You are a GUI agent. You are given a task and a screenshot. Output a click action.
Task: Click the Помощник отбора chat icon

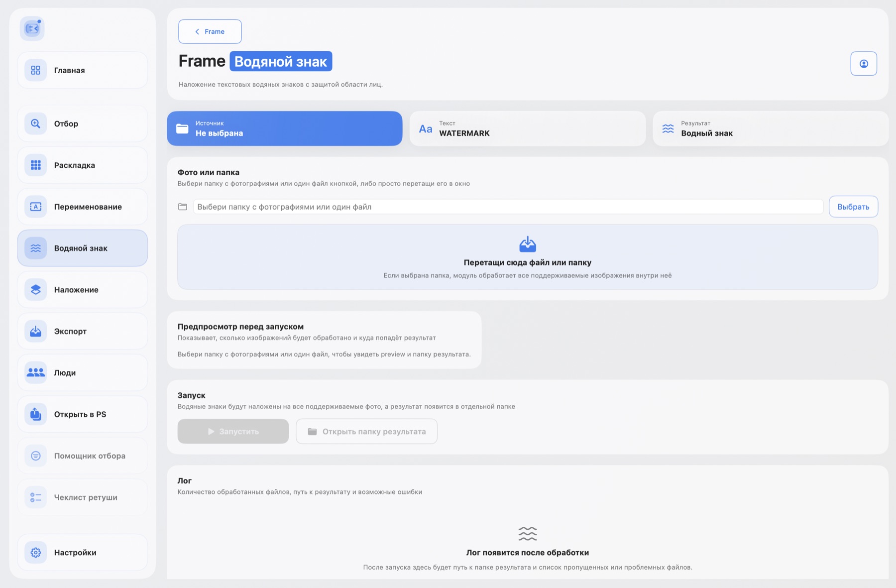pos(36,456)
